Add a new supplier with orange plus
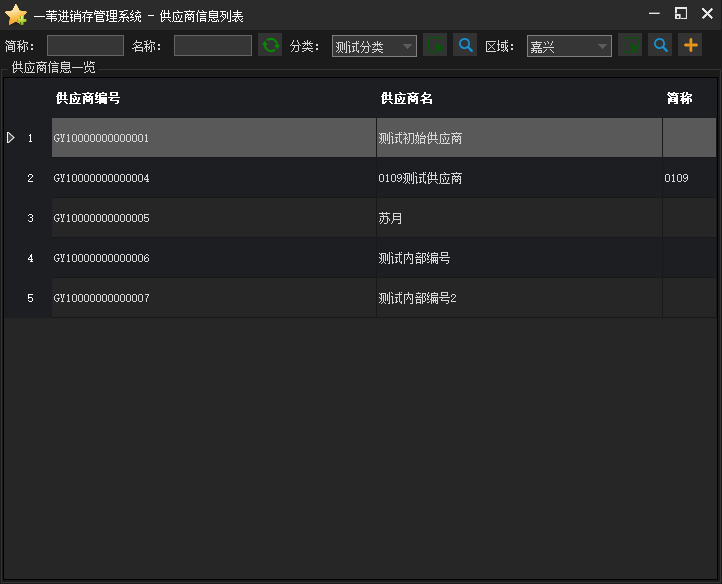This screenshot has height=584, width=722. click(690, 45)
